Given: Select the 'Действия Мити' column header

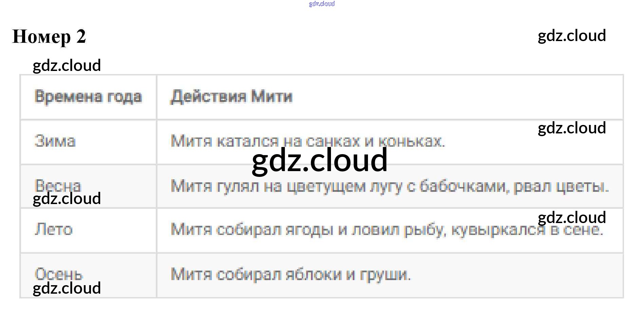Looking at the screenshot, I should (231, 96).
